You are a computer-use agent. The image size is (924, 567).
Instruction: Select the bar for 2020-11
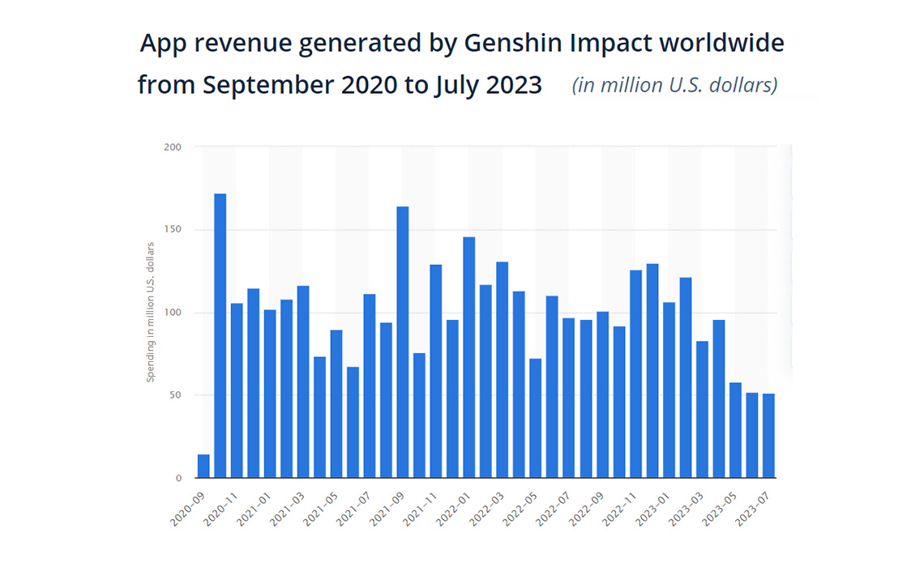237,390
